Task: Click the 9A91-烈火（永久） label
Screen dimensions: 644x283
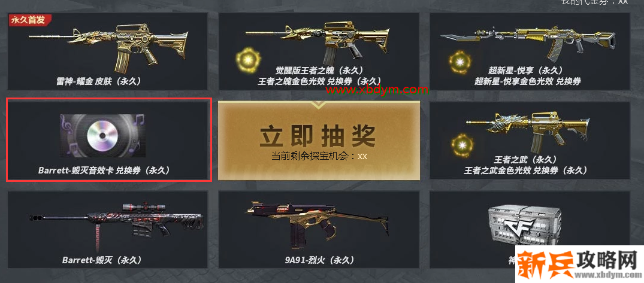Action: click(319, 260)
